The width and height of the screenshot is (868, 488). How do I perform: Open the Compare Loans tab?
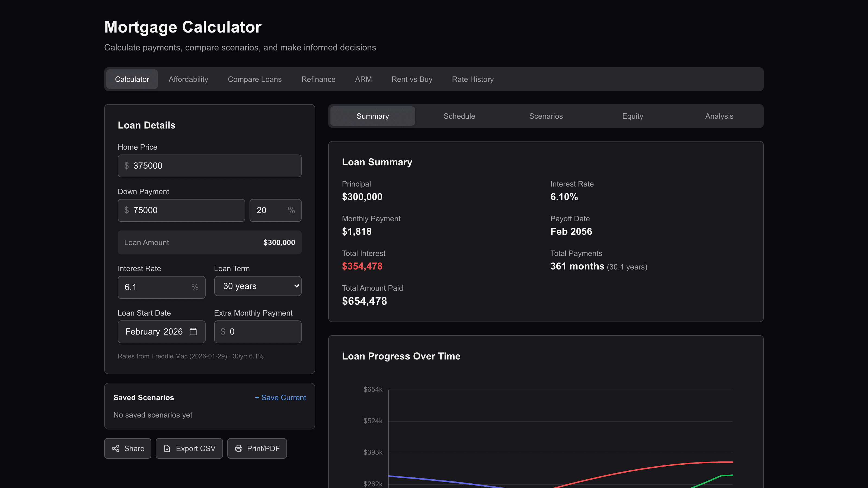coord(254,79)
